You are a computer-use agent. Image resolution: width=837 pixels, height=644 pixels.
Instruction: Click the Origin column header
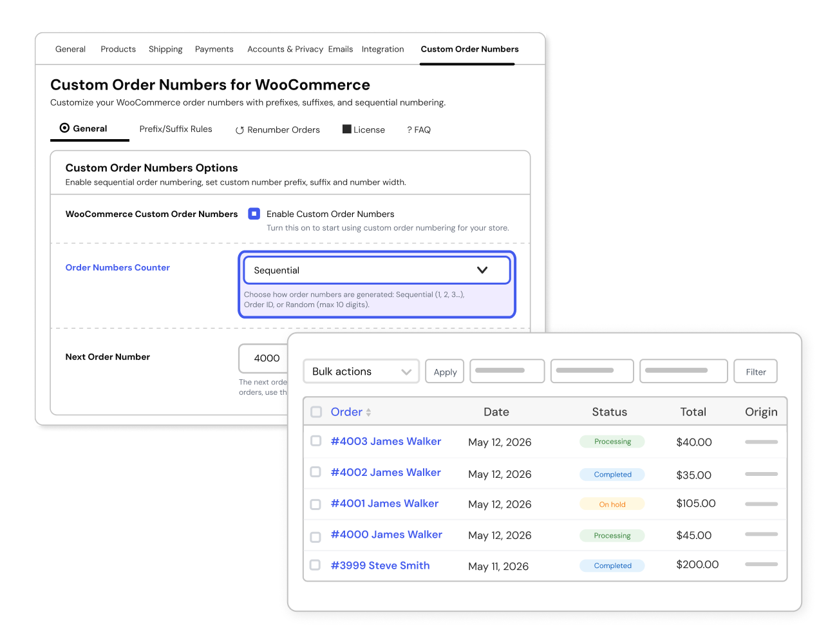click(x=761, y=412)
